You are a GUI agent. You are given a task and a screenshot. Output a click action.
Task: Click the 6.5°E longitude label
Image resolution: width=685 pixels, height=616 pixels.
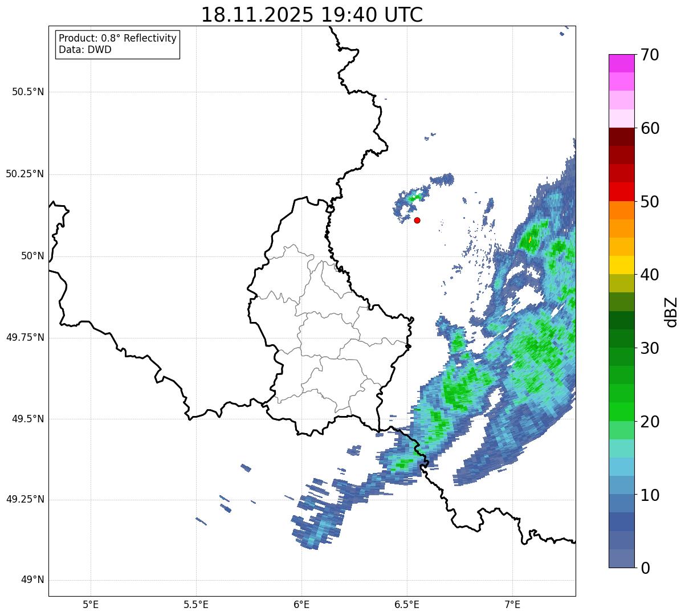tap(407, 604)
